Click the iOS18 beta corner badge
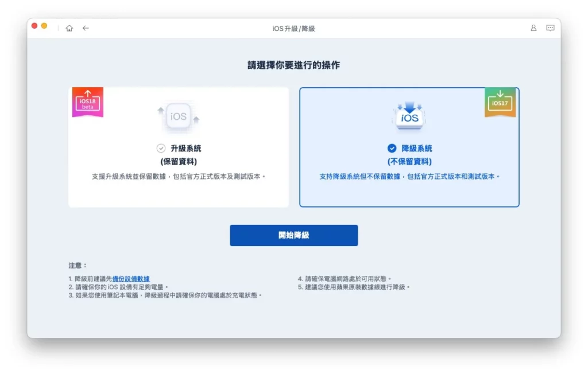 coord(87,102)
